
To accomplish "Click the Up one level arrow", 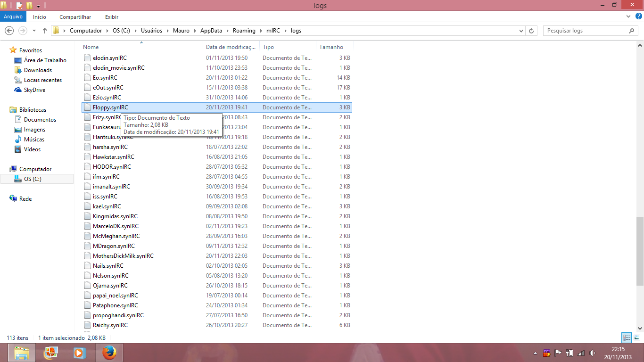I will click(45, 31).
